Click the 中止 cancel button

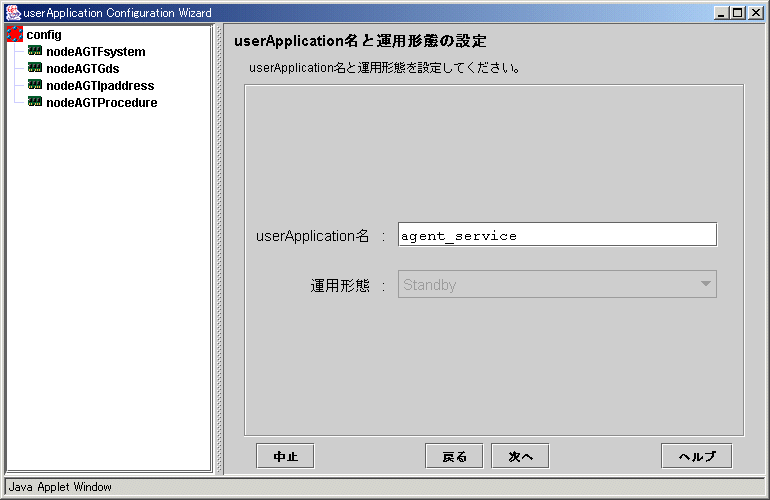point(285,456)
